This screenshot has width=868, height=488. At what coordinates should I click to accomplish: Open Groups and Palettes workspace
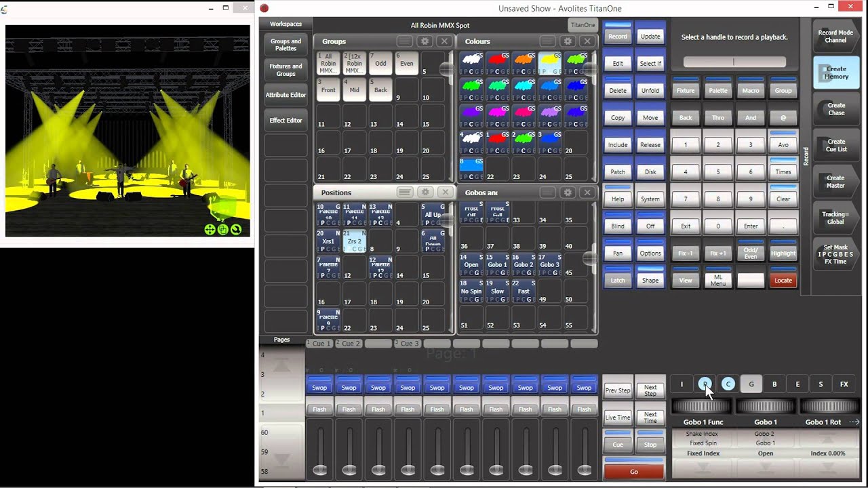[x=285, y=45]
